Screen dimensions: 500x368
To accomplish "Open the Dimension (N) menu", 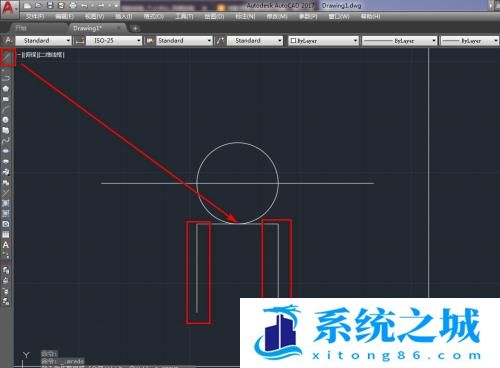I will 245,16.
